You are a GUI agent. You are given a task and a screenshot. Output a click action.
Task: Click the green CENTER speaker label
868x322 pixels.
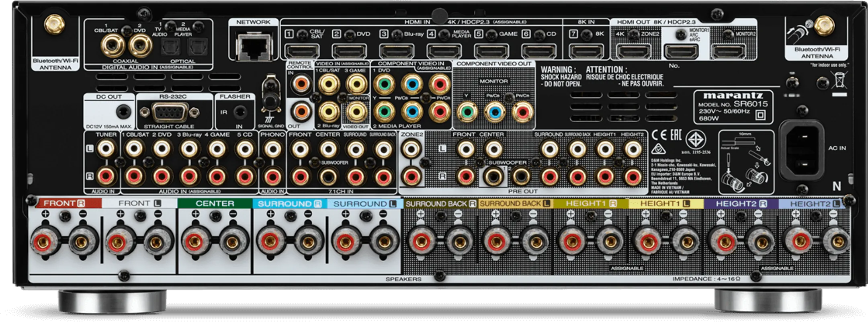coord(215,203)
